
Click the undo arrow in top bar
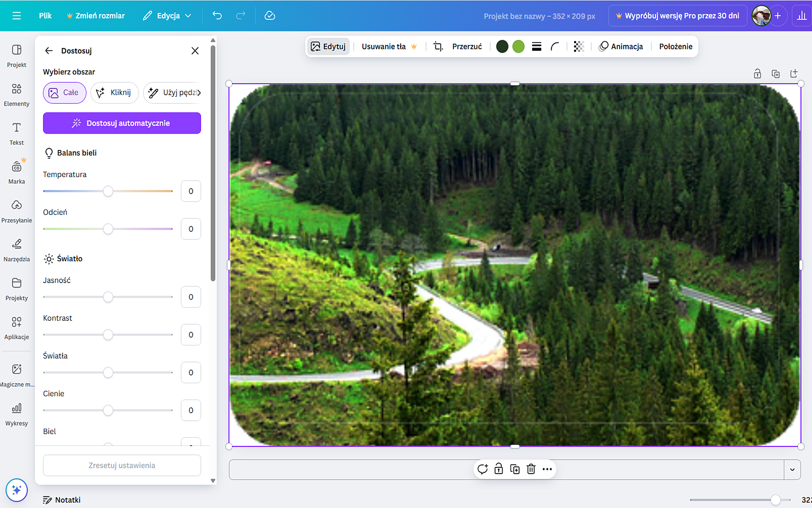point(217,15)
